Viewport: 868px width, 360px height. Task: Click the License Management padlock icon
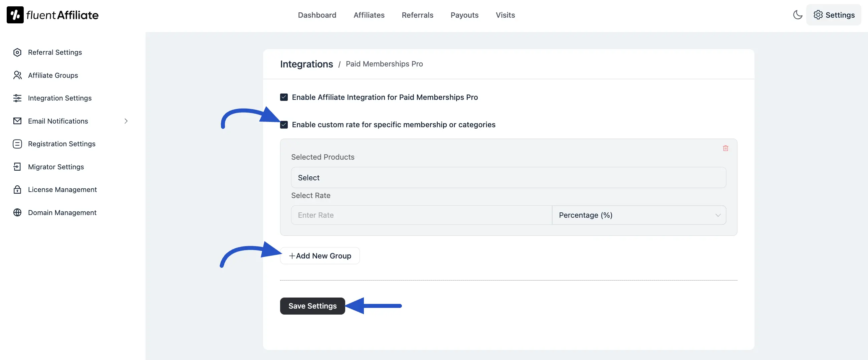click(x=17, y=189)
